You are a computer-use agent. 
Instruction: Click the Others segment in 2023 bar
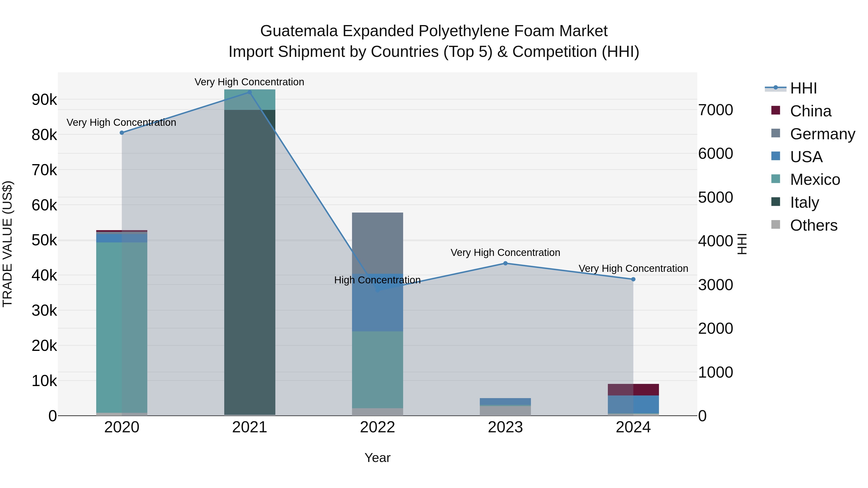pos(505,411)
